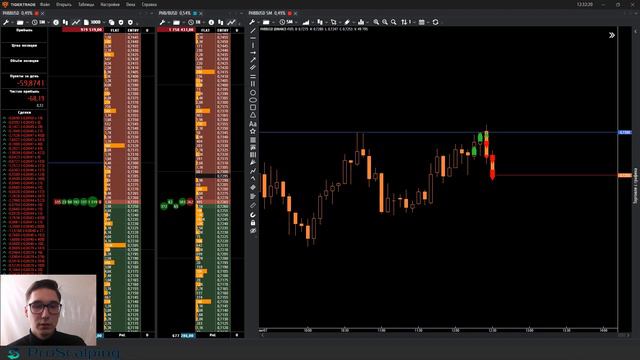Click second order book line chart icon
This screenshot has height=360, width=640.
coord(231,22)
